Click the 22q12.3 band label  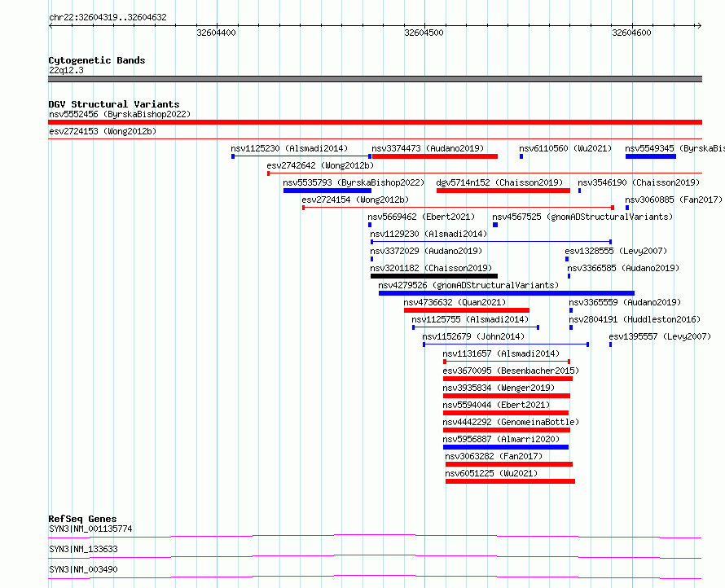click(66, 70)
